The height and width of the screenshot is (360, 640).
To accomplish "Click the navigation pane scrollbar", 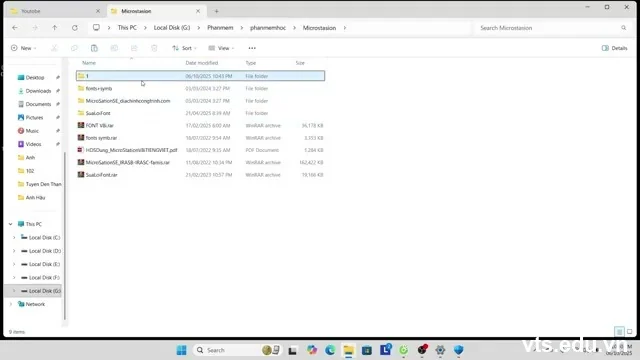I will (64, 236).
